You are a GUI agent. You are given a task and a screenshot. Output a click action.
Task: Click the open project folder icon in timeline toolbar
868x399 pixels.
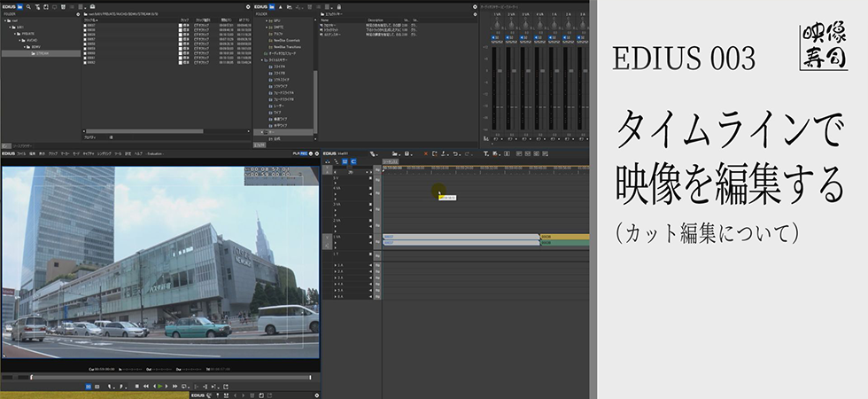[x=395, y=153]
